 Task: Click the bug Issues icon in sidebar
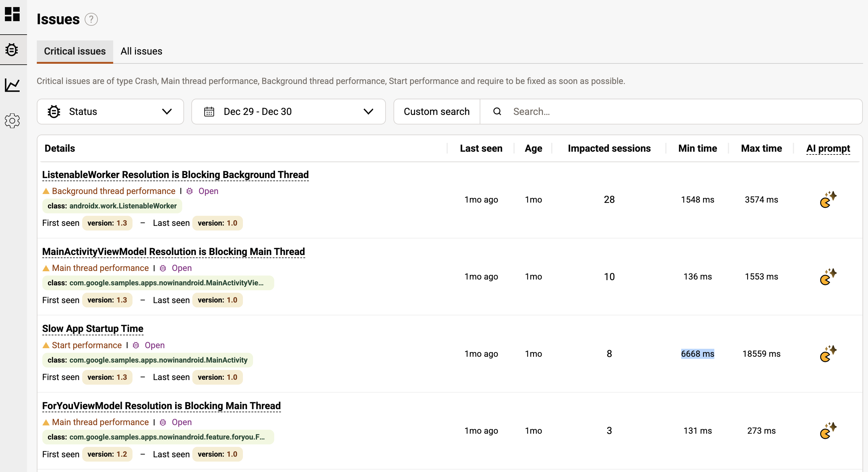(x=12, y=50)
